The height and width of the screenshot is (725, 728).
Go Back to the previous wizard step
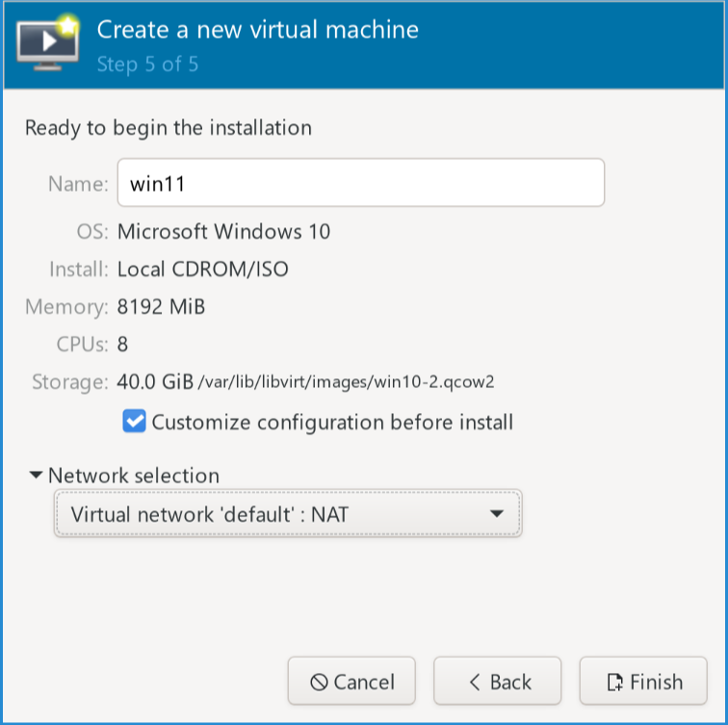tap(498, 683)
